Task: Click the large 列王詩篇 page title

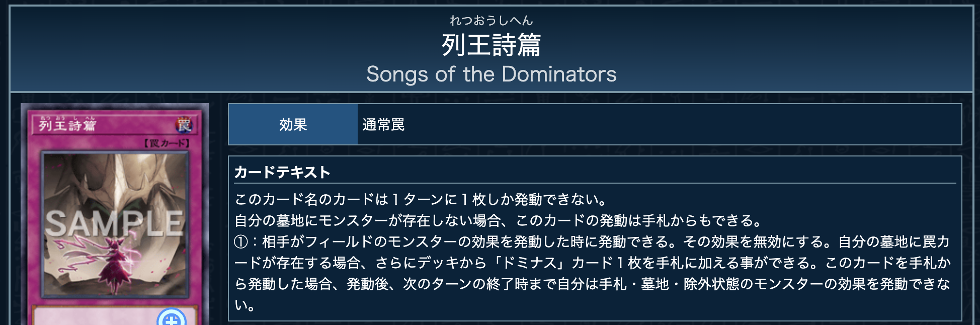Action: click(491, 45)
